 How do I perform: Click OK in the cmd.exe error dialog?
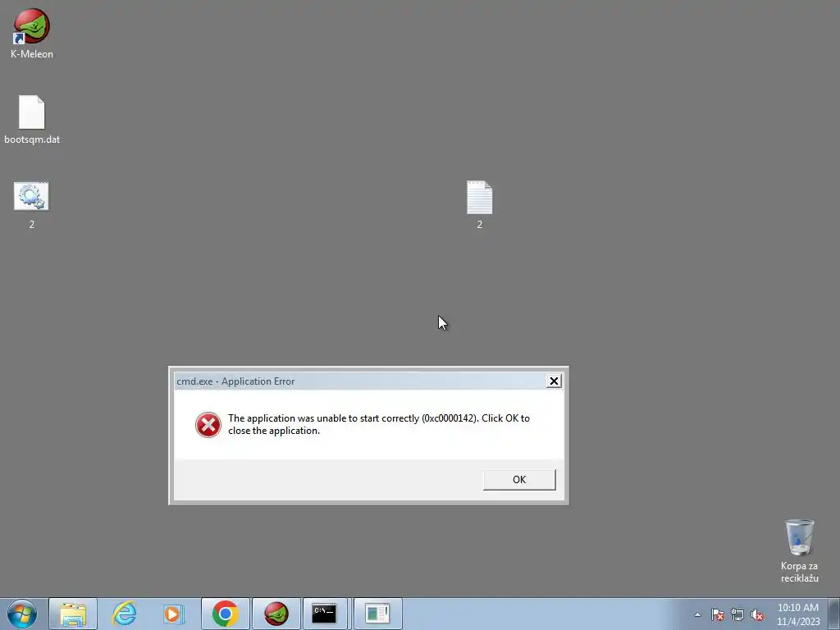click(x=519, y=479)
